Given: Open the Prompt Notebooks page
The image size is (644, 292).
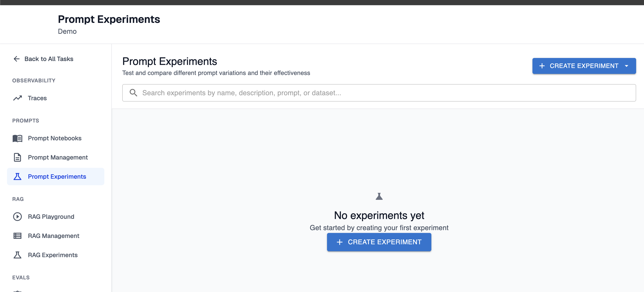Looking at the screenshot, I should 55,138.
